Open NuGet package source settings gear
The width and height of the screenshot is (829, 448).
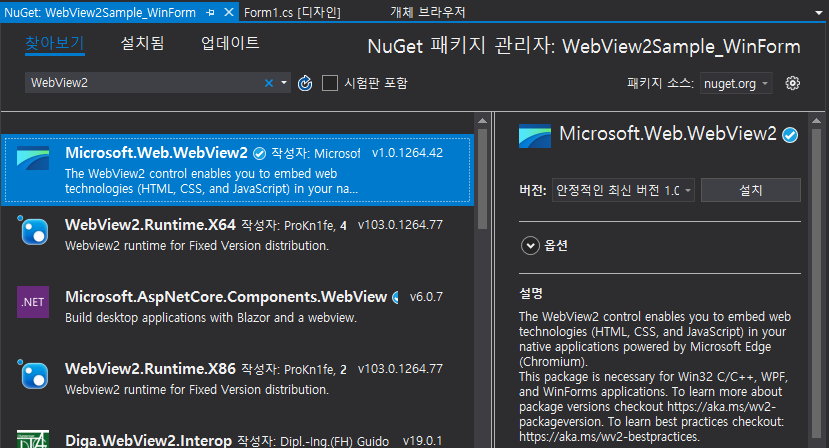point(792,83)
